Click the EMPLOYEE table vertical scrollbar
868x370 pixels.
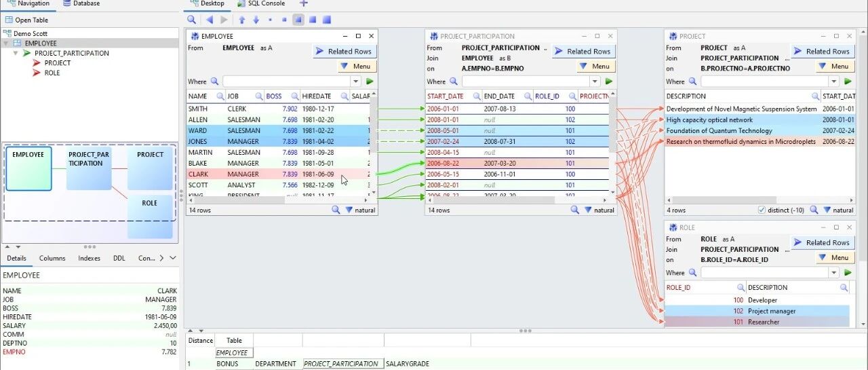pos(374,145)
